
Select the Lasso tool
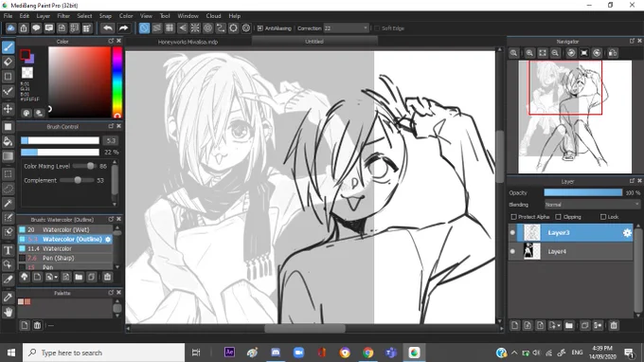coord(9,189)
